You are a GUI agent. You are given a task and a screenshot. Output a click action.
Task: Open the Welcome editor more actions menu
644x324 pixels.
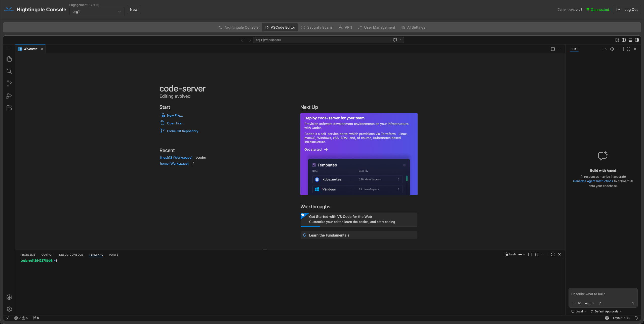click(x=559, y=49)
